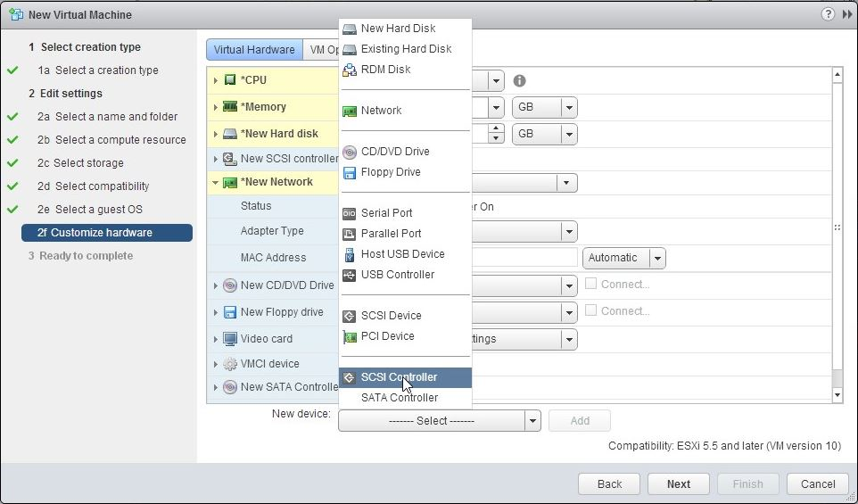
Task: Open the New device Select dropdown
Action: pos(440,421)
